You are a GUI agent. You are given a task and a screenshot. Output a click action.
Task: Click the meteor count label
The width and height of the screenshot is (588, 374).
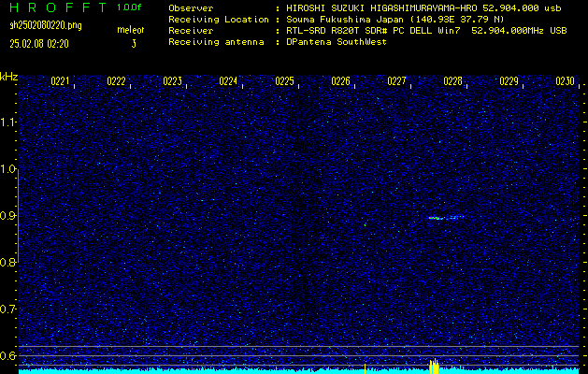(x=130, y=31)
